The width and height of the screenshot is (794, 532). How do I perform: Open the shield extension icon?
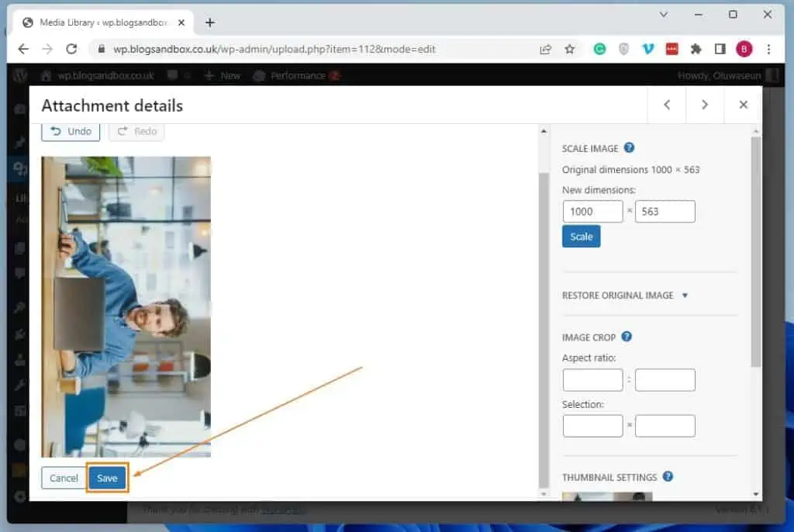[x=624, y=49]
